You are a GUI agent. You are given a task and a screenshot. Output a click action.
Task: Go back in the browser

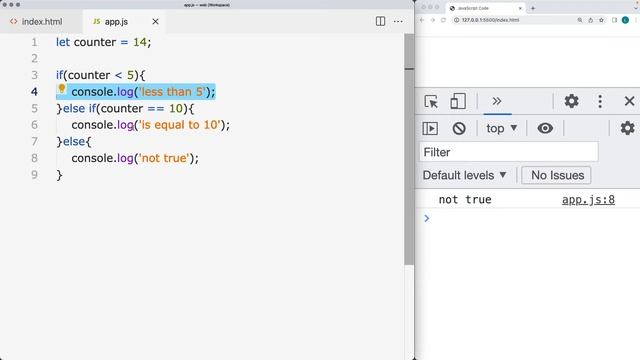(x=422, y=20)
